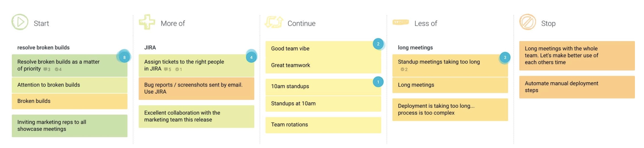Select the 'long meetings' group title
This screenshot has height=148, width=644.
[415, 48]
